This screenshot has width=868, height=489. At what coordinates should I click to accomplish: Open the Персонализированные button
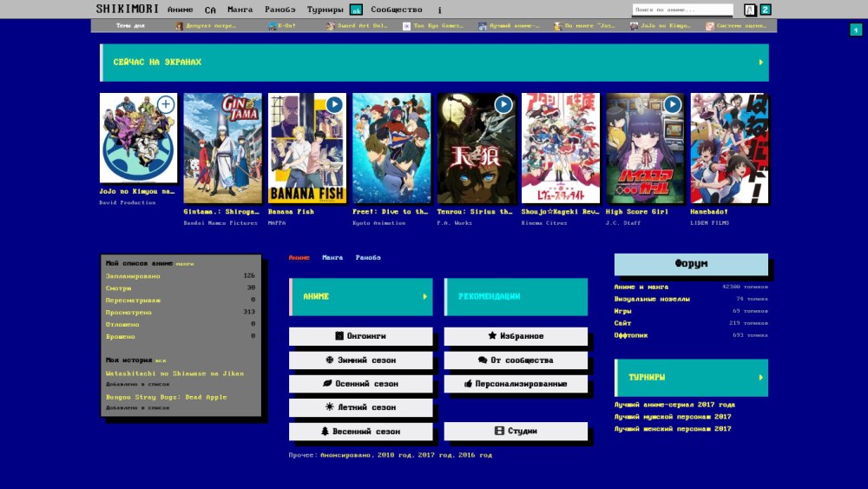point(516,383)
